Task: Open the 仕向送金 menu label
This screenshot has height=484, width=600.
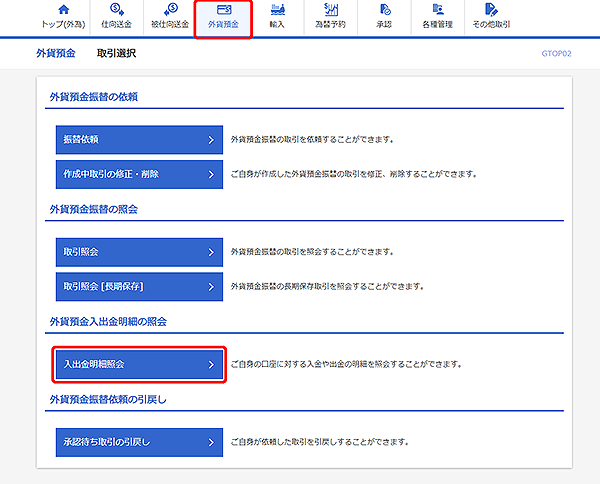Action: pyautogui.click(x=116, y=24)
